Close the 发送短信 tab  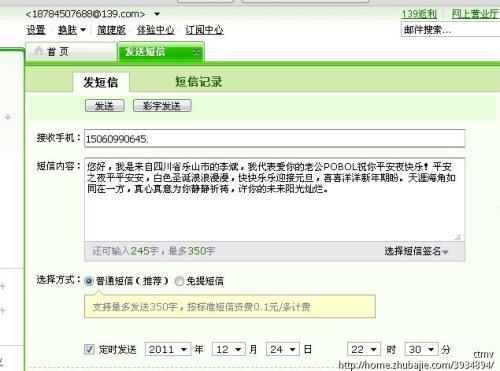click(197, 52)
